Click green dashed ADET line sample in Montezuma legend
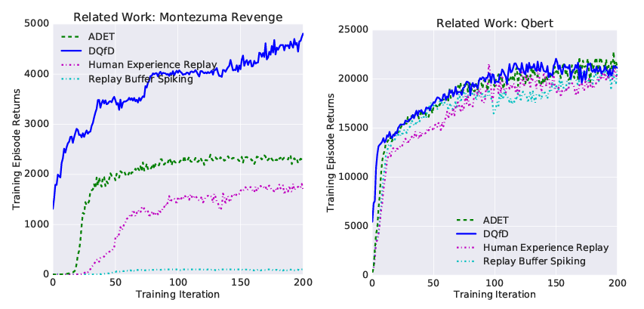This screenshot has width=644, height=309. (x=70, y=36)
